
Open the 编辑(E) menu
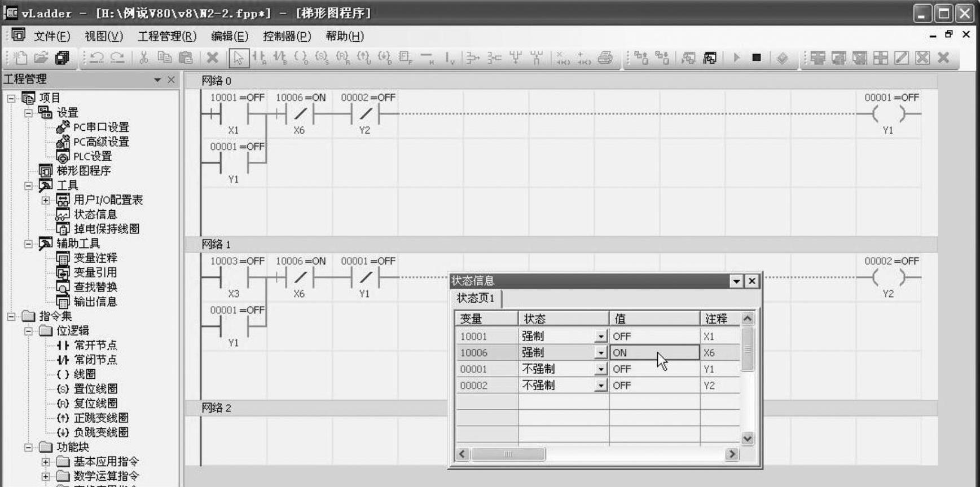[x=230, y=36]
